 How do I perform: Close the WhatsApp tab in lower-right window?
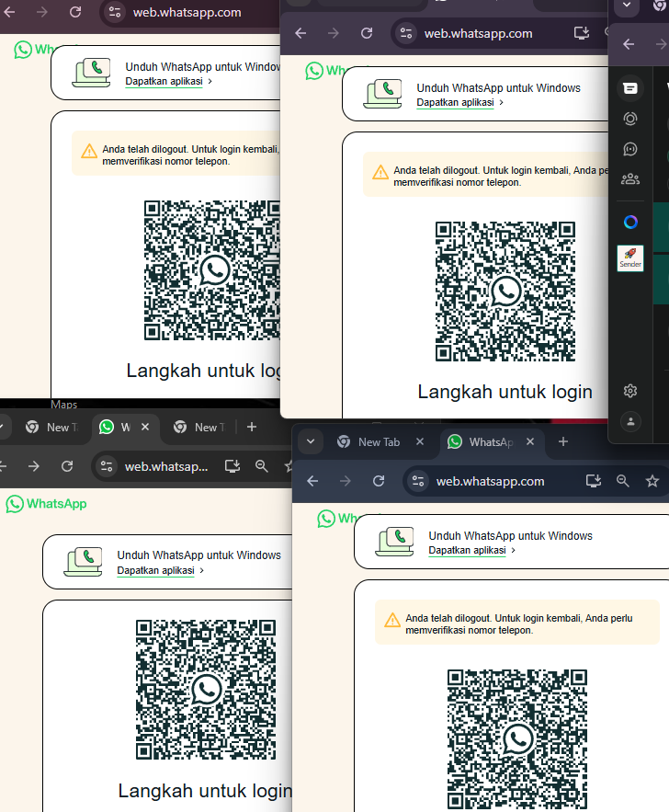tap(530, 441)
